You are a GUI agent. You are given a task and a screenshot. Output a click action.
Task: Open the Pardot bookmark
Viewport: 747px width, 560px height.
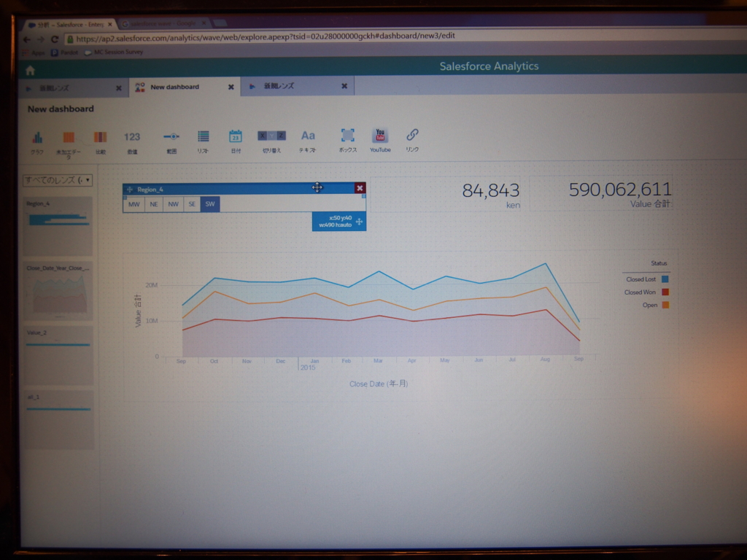click(64, 52)
